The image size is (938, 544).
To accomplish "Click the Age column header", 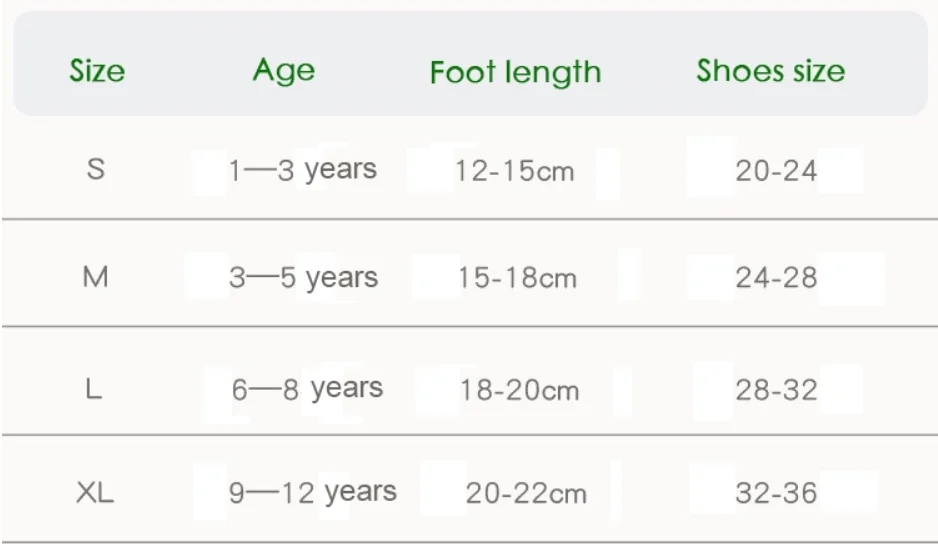I will point(283,70).
